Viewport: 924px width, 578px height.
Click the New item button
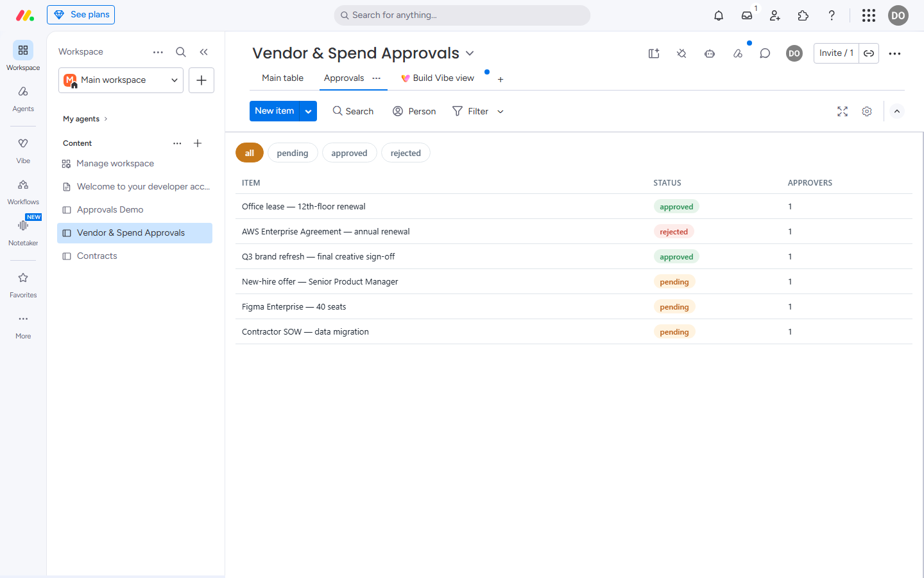275,111
